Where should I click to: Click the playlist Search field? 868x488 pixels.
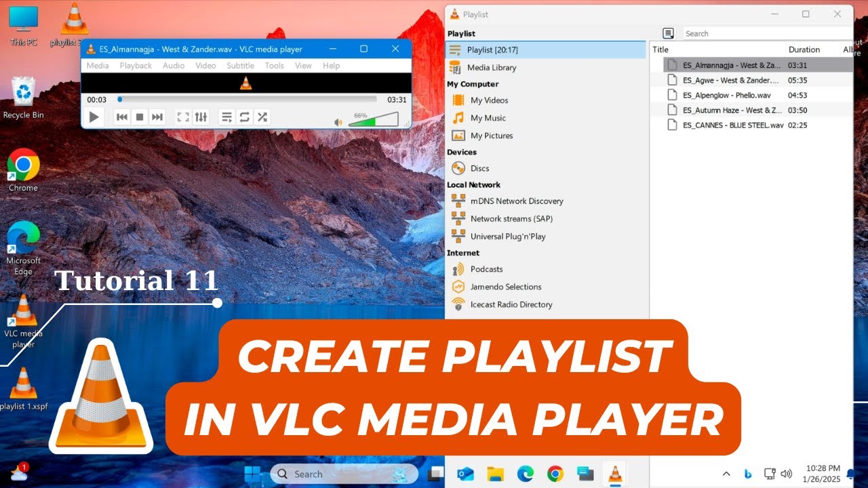pyautogui.click(x=766, y=33)
